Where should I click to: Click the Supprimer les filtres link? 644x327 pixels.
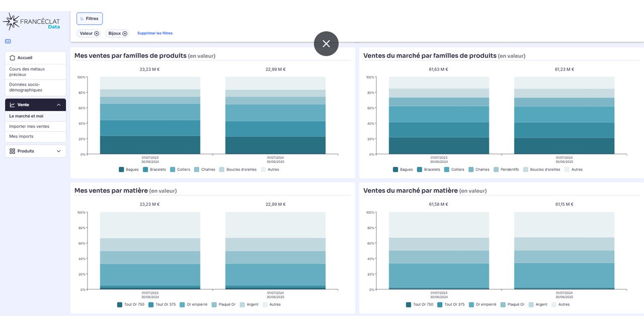(x=155, y=33)
